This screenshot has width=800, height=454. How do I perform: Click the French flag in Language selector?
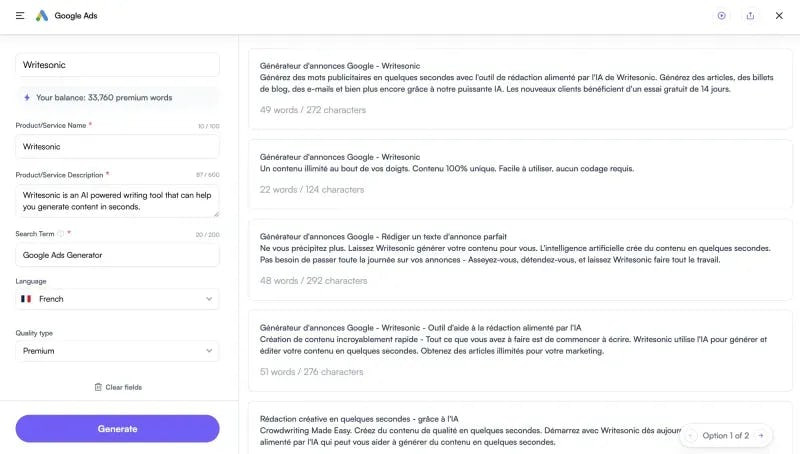[27, 299]
